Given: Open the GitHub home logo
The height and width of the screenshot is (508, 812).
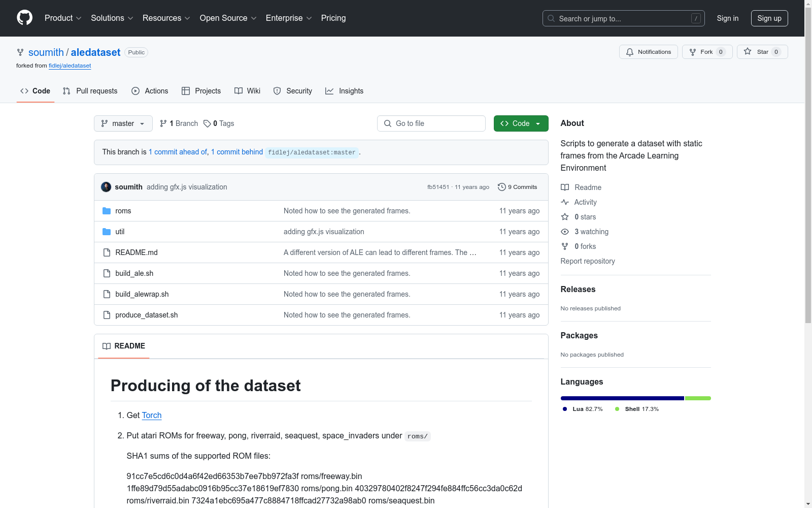Looking at the screenshot, I should point(24,18).
